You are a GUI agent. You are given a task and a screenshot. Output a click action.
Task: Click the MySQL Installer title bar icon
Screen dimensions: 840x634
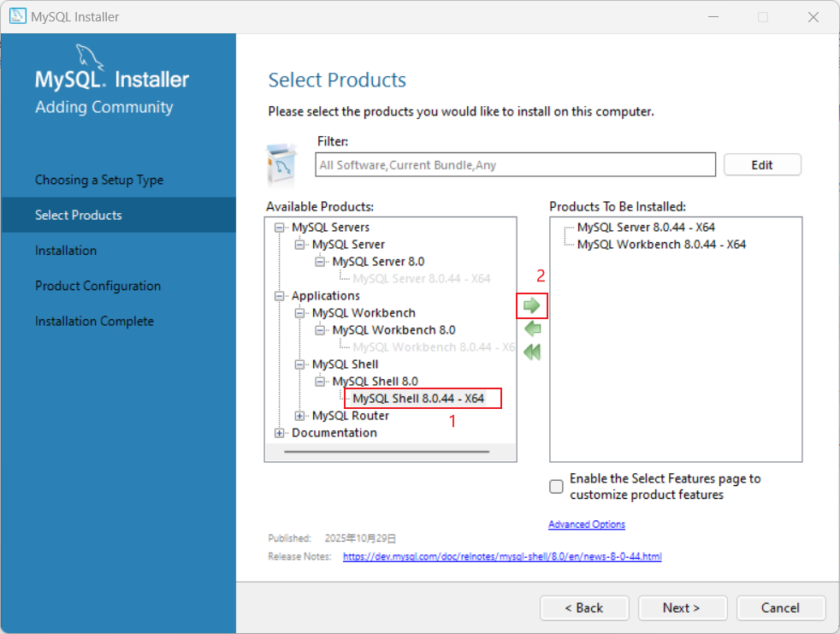pyautogui.click(x=18, y=16)
